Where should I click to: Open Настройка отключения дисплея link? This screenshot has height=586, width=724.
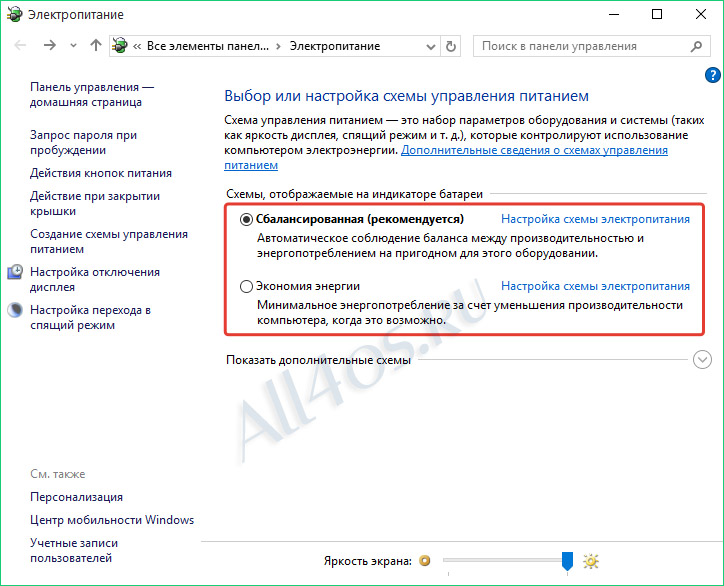click(x=95, y=279)
